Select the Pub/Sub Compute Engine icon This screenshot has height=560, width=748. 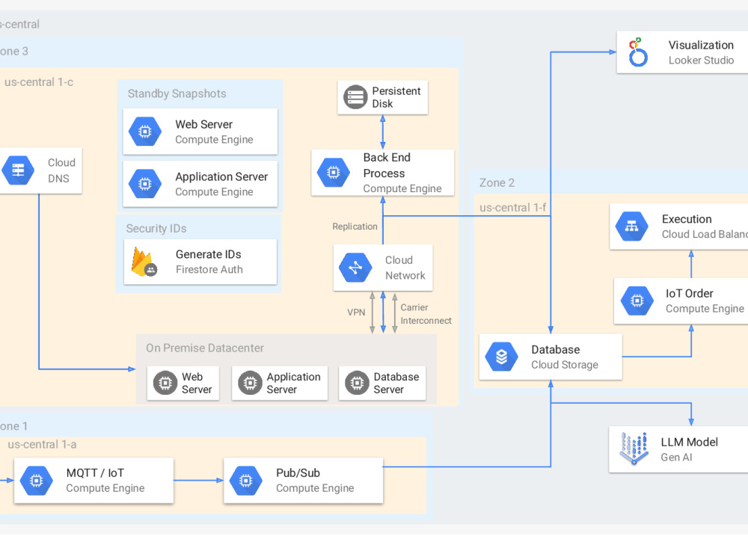pyautogui.click(x=245, y=480)
